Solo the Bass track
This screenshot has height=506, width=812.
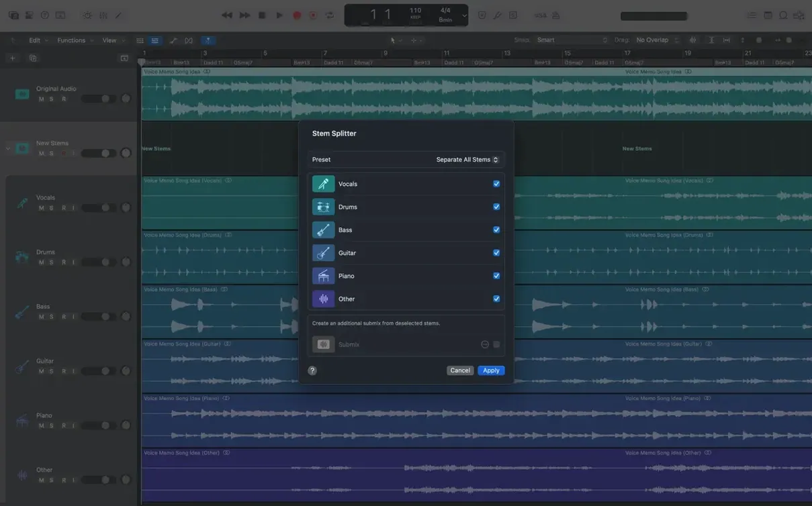pos(51,317)
